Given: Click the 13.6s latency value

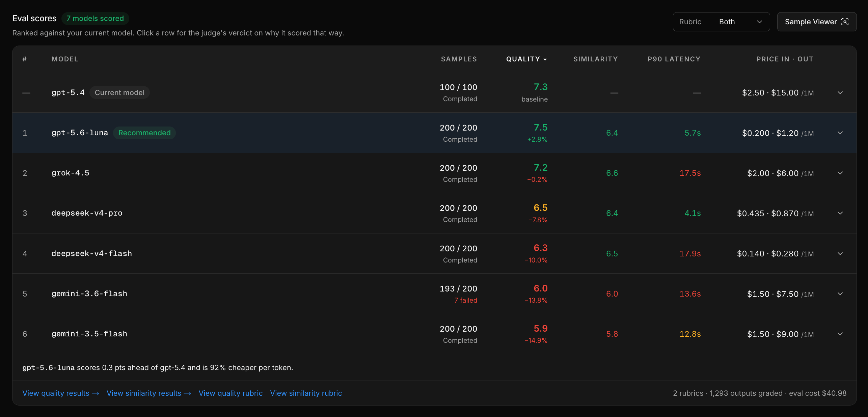Looking at the screenshot, I should pyautogui.click(x=690, y=294).
